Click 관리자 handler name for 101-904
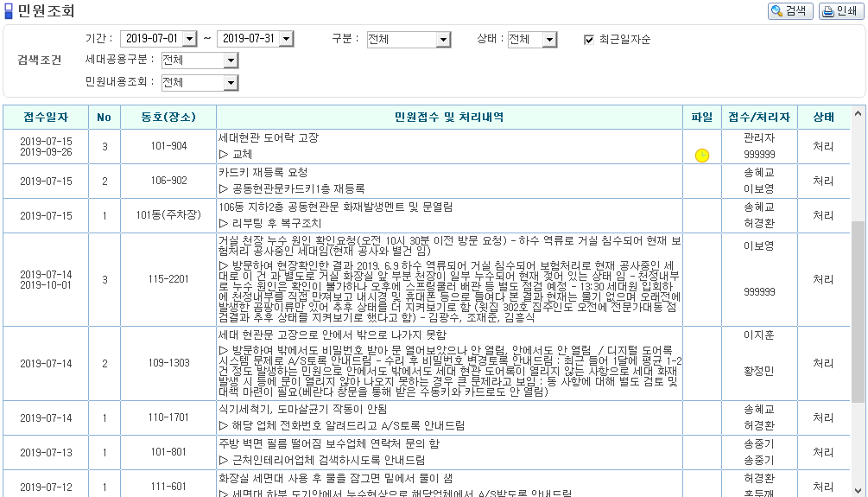Image resolution: width=868 pixels, height=497 pixels. pyautogui.click(x=759, y=138)
